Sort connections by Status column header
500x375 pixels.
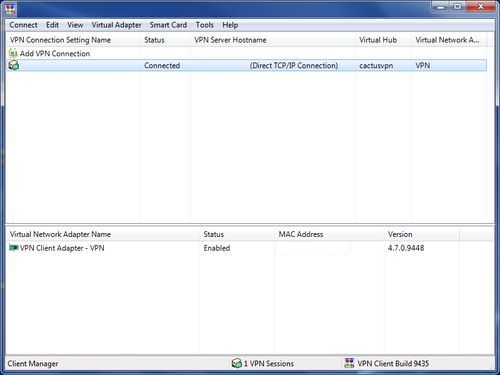tap(165, 40)
